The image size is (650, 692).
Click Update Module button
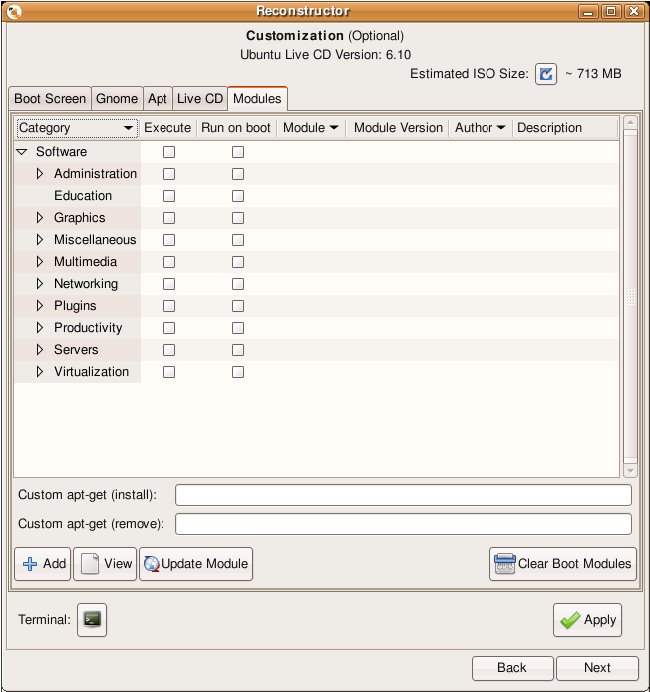[196, 564]
